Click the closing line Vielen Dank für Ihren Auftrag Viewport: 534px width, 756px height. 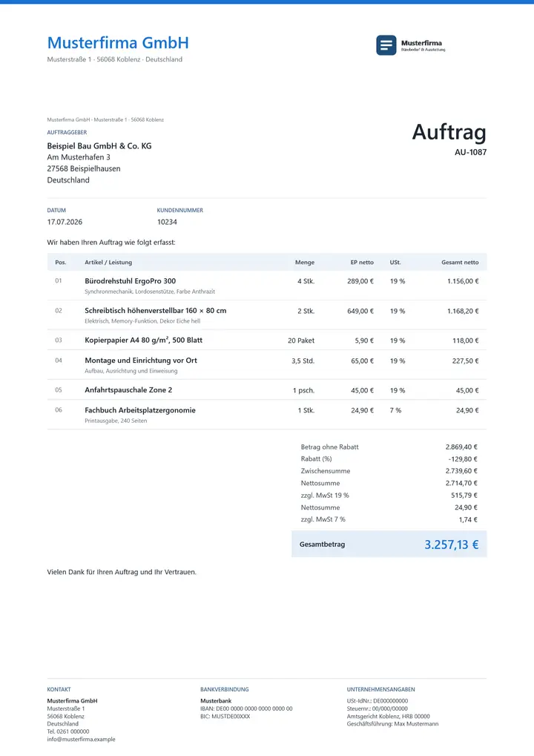point(122,572)
